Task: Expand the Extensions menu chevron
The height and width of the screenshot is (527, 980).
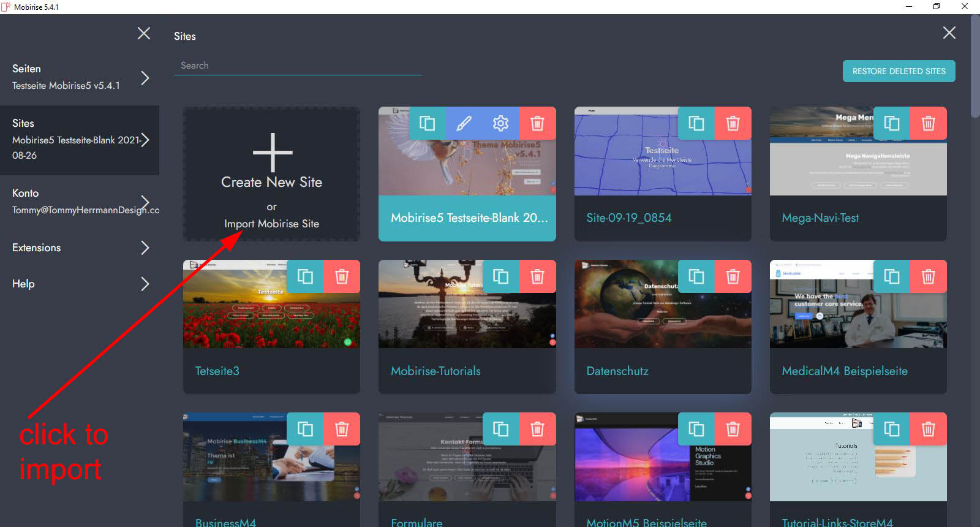Action: [x=145, y=248]
